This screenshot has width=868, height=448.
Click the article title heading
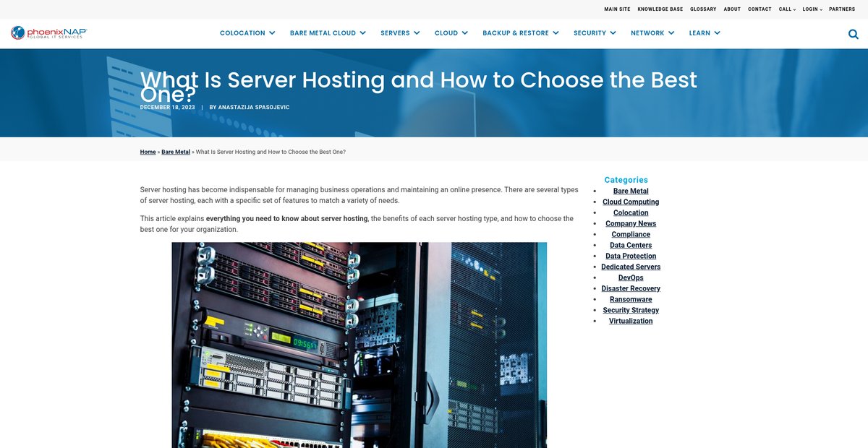coord(419,87)
